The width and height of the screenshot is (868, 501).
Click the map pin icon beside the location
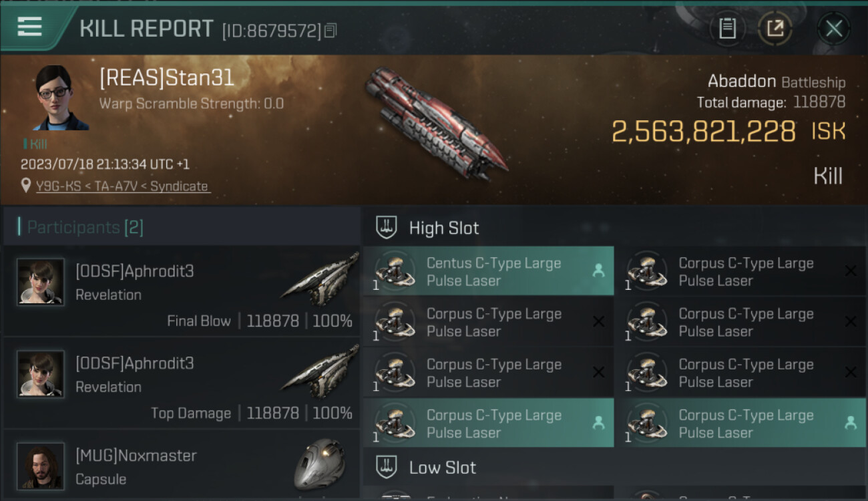pos(25,186)
